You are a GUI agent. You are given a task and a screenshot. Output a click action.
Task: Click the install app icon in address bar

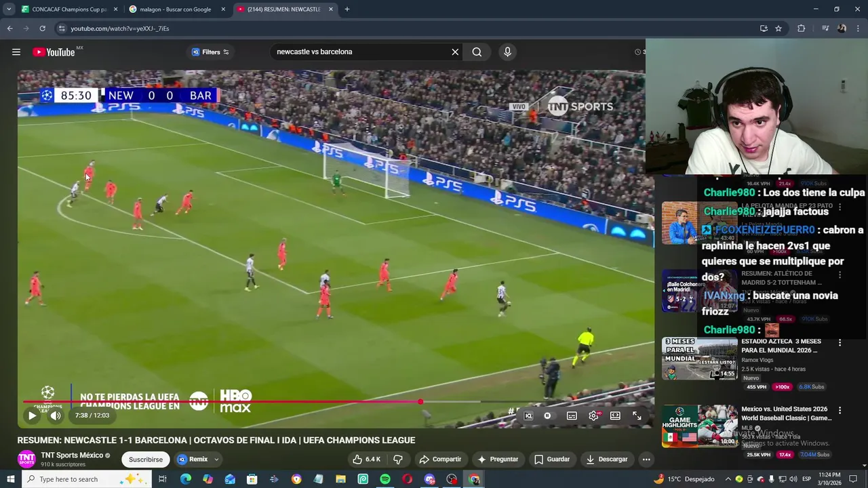[764, 28]
